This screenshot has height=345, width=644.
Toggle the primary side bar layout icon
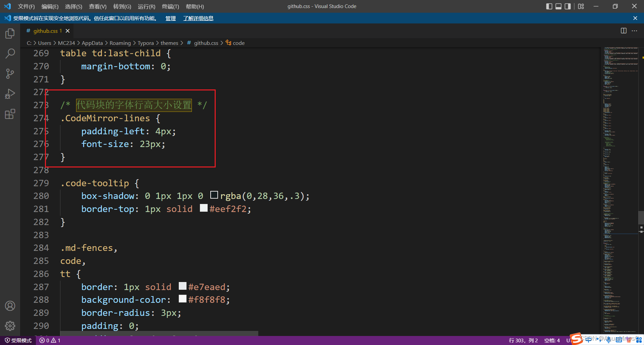point(549,6)
